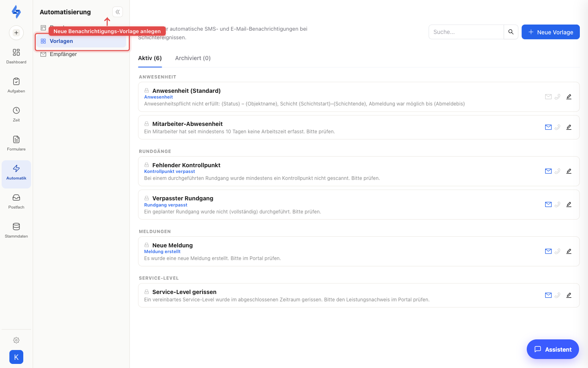Click lock icon beside Service-Level gerissen

pyautogui.click(x=147, y=292)
